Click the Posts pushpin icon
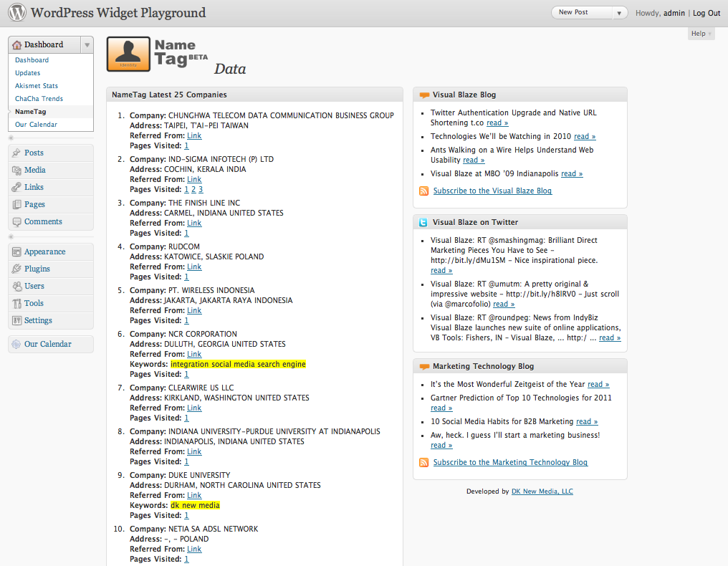 16,153
